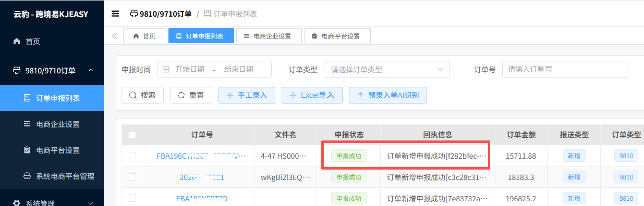Click 9810 tag in the 18183.3 row
644x206 pixels.
(x=626, y=177)
